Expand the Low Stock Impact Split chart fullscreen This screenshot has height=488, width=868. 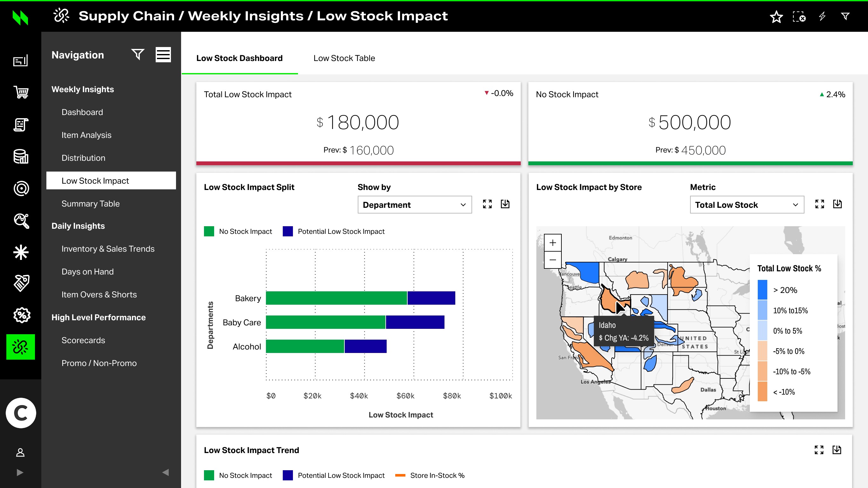point(487,204)
